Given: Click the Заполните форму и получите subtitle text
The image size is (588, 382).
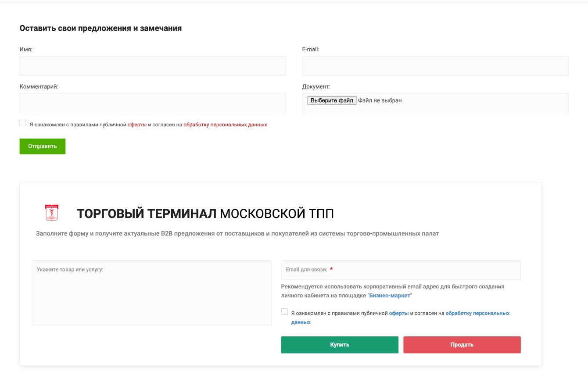Looking at the screenshot, I should [237, 233].
